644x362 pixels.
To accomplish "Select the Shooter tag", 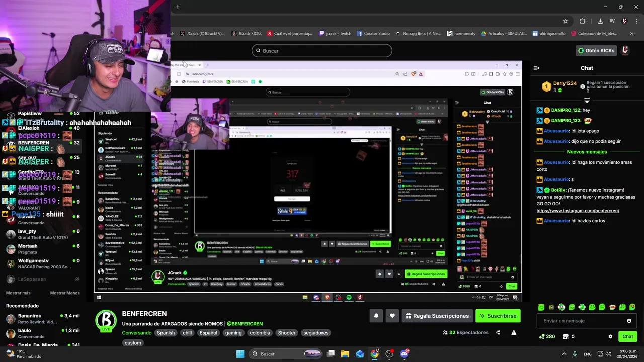I will (x=287, y=333).
